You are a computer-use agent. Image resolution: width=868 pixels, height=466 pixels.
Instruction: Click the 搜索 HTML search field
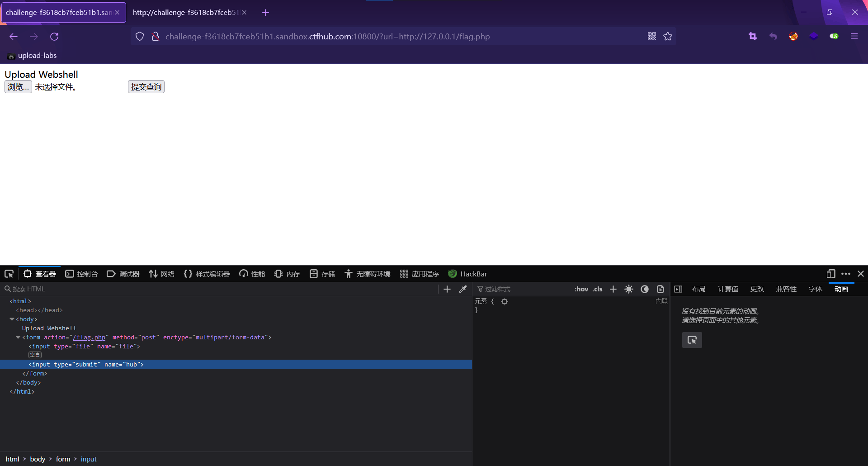[x=222, y=289]
